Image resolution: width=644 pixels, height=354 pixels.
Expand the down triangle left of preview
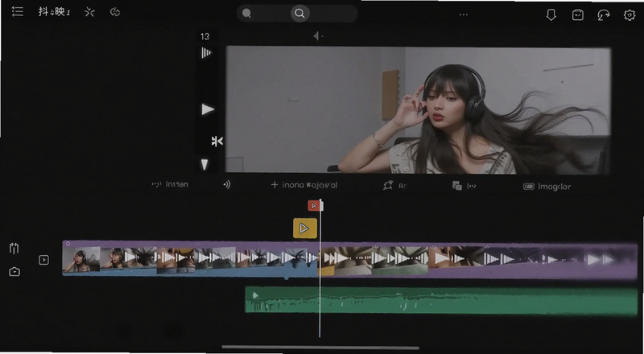pos(204,165)
